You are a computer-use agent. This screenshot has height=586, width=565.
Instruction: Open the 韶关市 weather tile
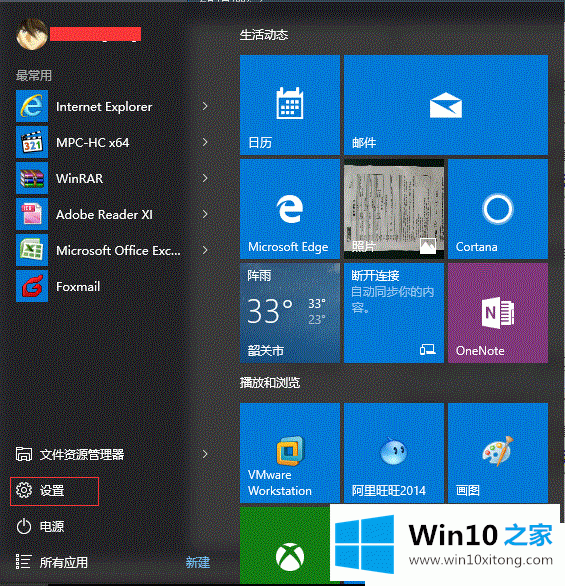(x=290, y=313)
